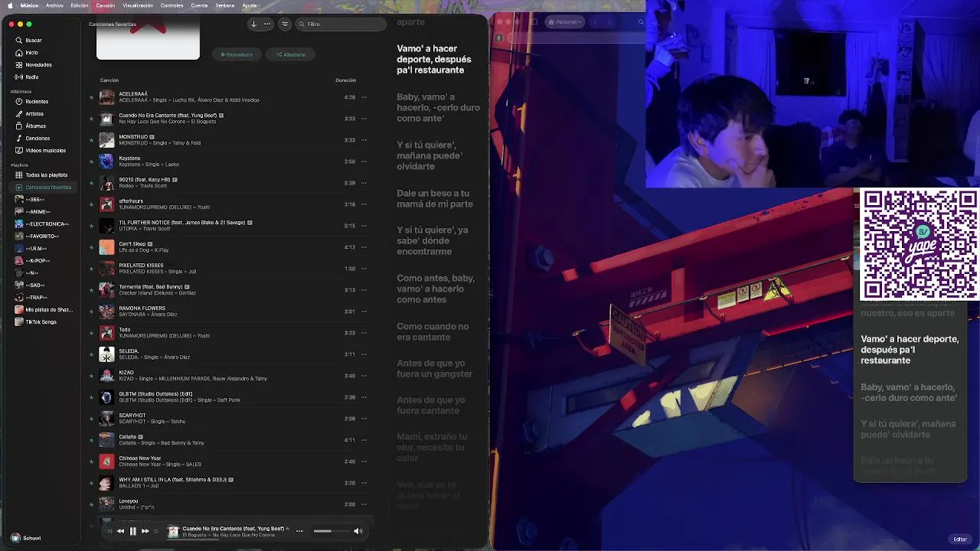The width and height of the screenshot is (980, 551).
Task: Toggle favorite star for MONSTRUO
Action: [92, 140]
